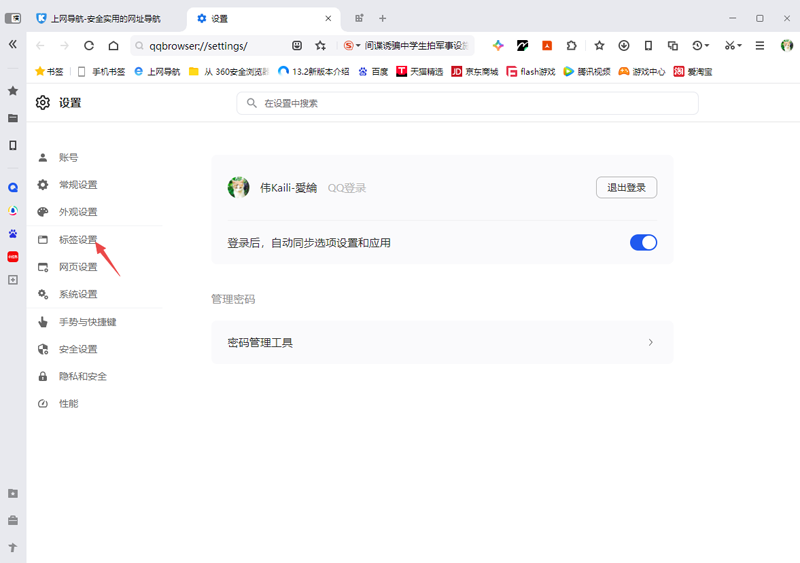This screenshot has height=563, width=800.
Task: Open the extensions puzzle icon
Action: (571, 46)
